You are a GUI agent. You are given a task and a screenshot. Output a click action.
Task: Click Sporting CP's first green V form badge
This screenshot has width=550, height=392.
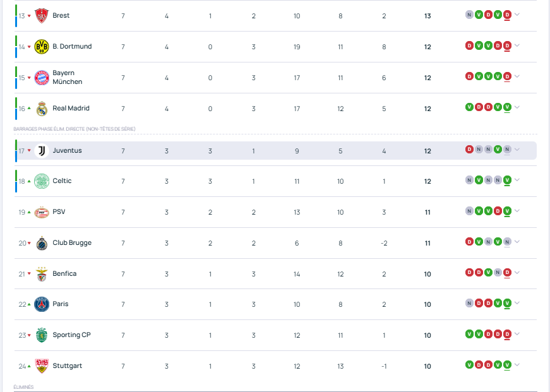pos(469,334)
